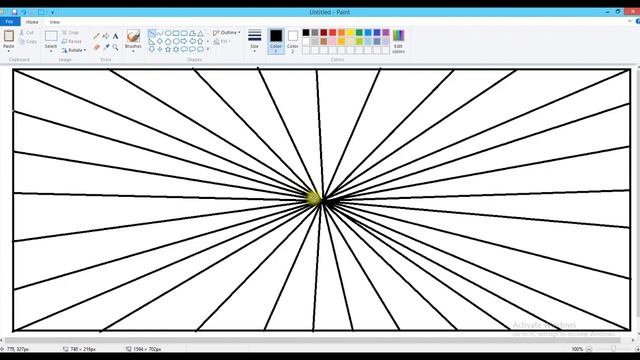The height and width of the screenshot is (360, 640).
Task: Pick the purple palette swatch
Action: click(386, 33)
